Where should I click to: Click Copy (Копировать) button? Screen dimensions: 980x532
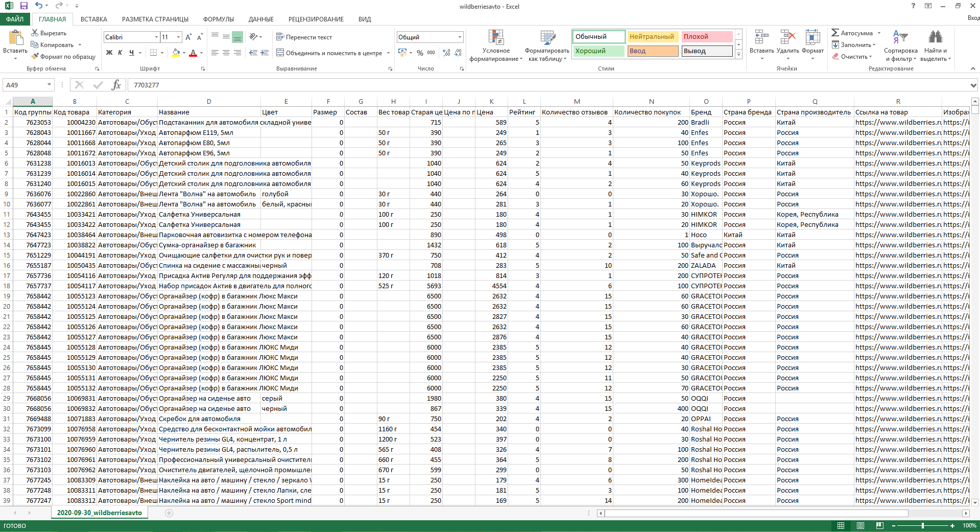point(53,45)
